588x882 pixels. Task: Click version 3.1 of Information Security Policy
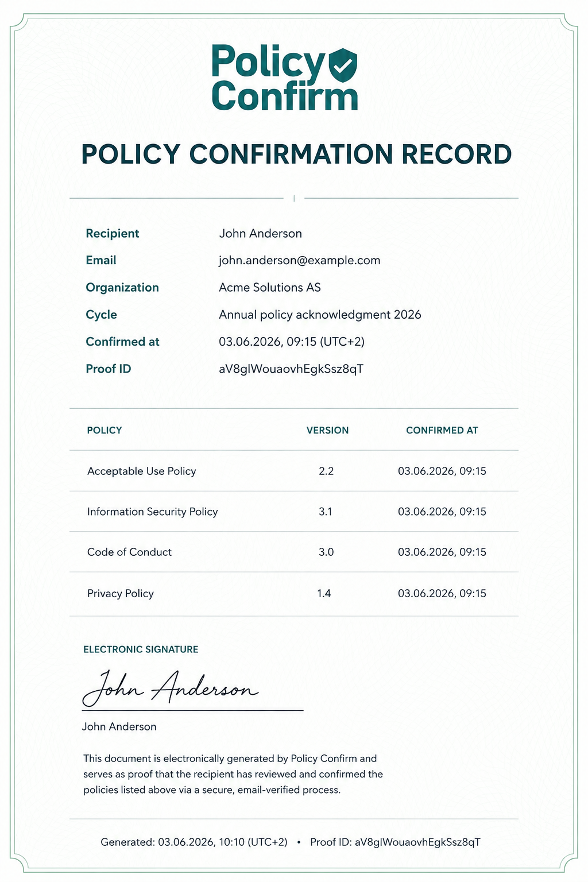tap(326, 512)
